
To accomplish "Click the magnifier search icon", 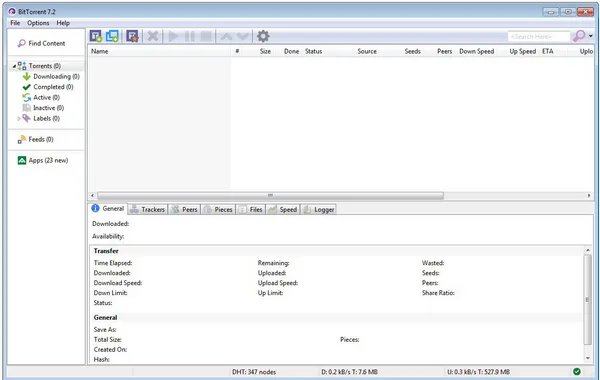I will coord(579,36).
